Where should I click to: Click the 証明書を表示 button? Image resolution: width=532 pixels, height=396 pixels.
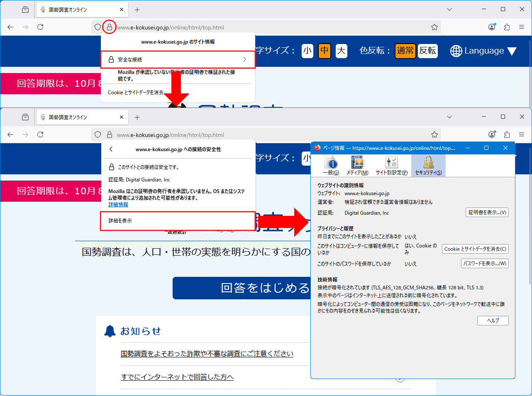pyautogui.click(x=487, y=213)
